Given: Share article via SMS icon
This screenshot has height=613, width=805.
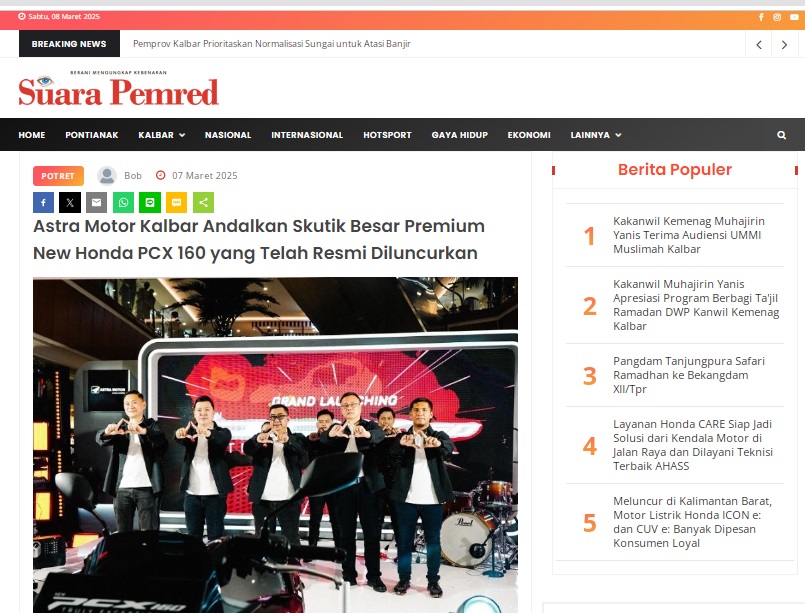Looking at the screenshot, I should pyautogui.click(x=177, y=202).
